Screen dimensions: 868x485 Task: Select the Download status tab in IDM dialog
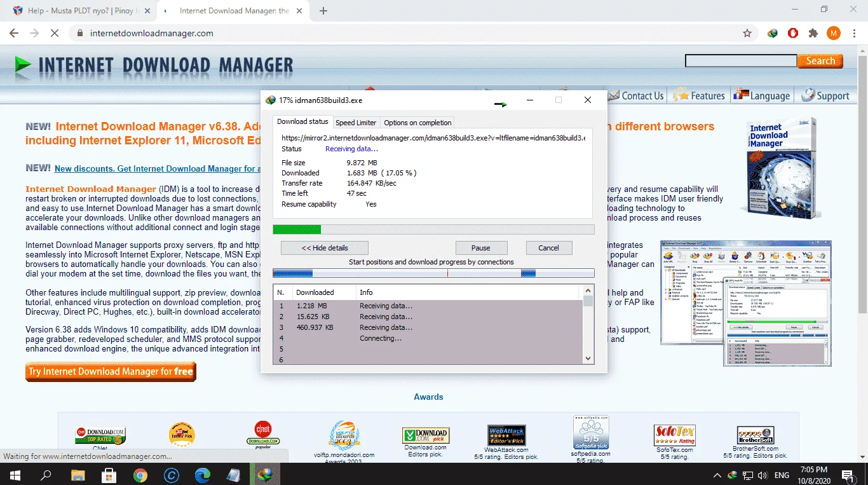pos(302,121)
